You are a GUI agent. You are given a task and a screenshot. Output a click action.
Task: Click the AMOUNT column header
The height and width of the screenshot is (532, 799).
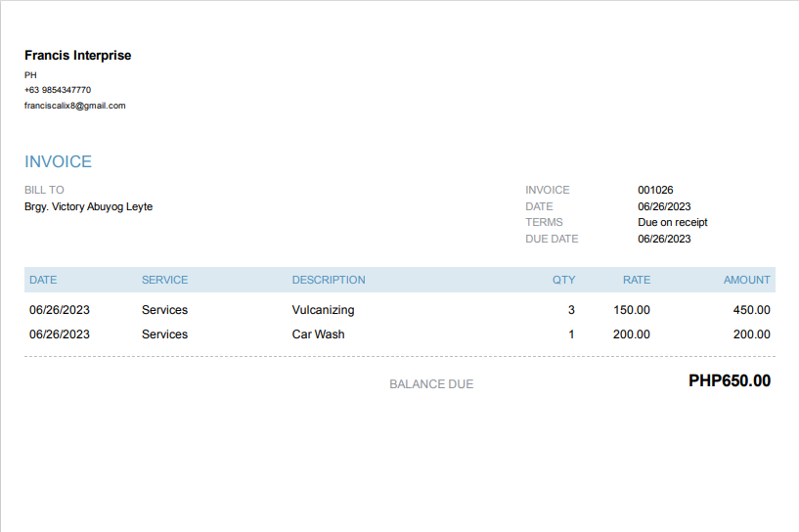(747, 280)
